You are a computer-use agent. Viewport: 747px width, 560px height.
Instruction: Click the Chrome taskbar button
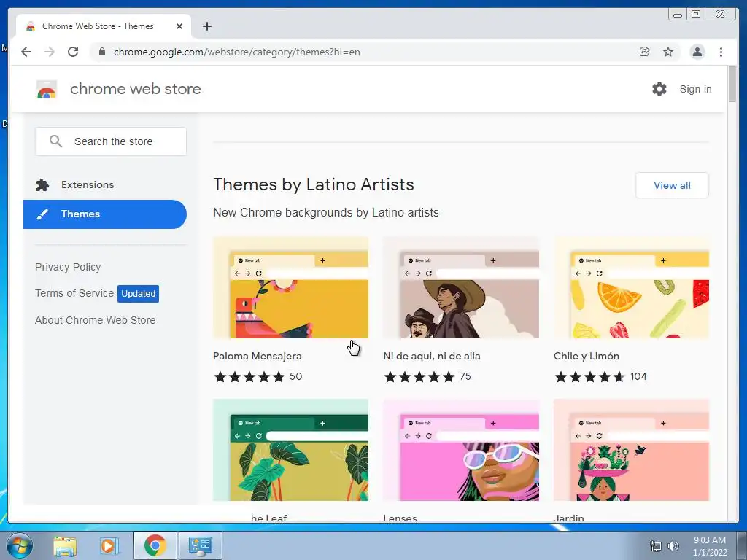tap(155, 545)
